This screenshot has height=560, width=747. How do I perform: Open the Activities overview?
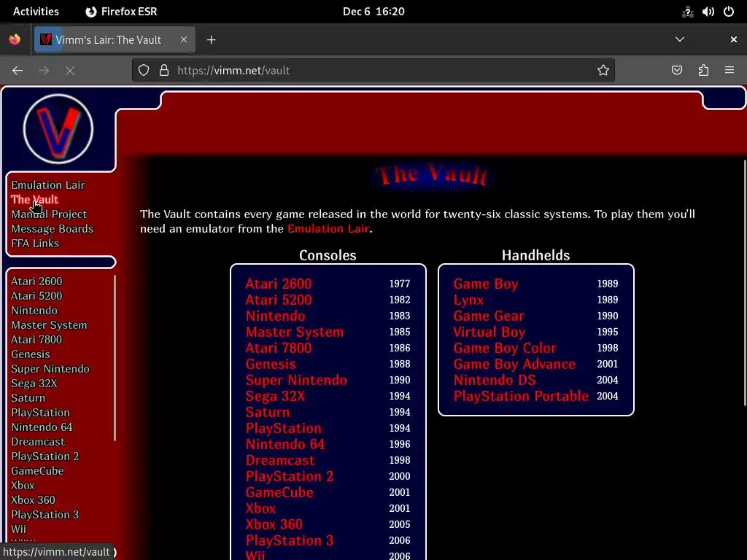[x=36, y=12]
